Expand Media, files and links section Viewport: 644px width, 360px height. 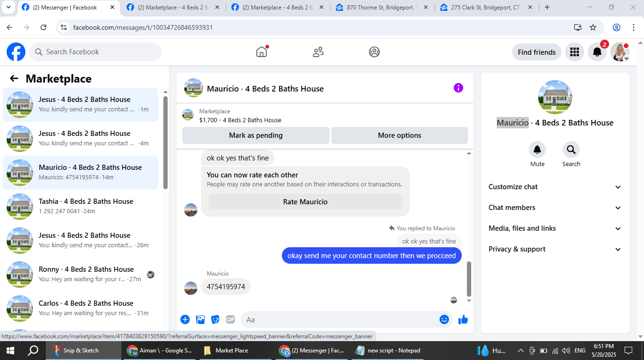click(555, 228)
